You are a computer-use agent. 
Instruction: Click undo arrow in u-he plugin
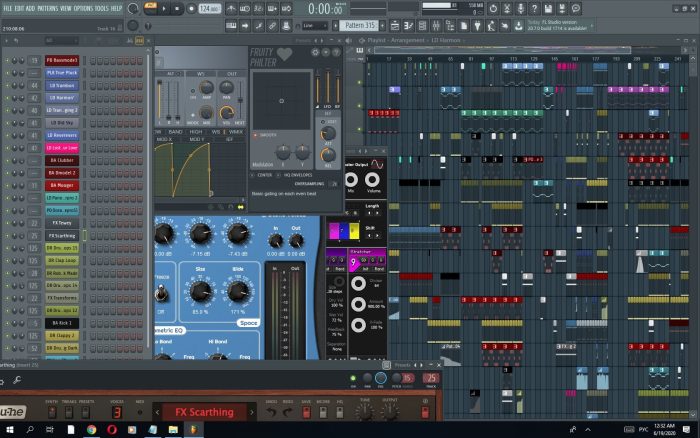[271, 412]
